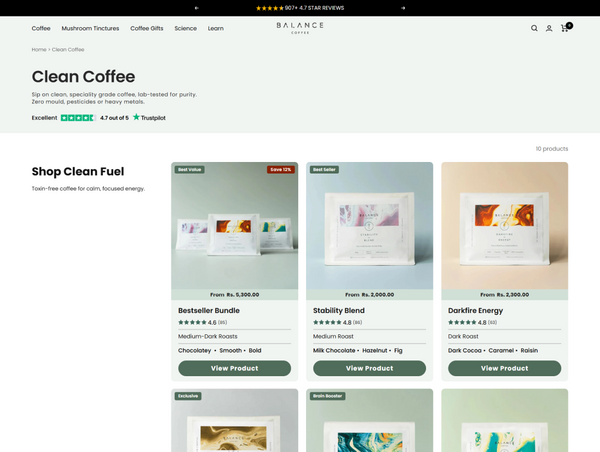600x452 pixels.
Task: Open the Bestseller Bundle title link
Action: click(209, 311)
